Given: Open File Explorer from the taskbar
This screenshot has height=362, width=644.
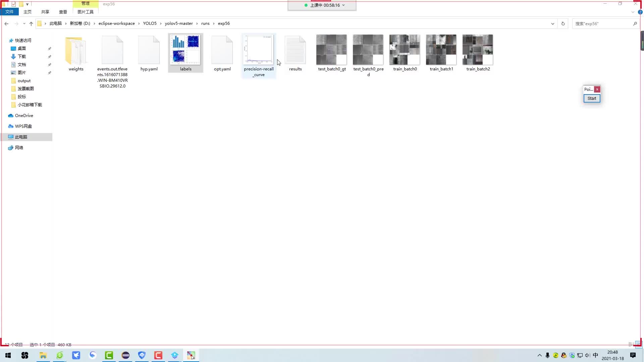Looking at the screenshot, I should (x=43, y=355).
